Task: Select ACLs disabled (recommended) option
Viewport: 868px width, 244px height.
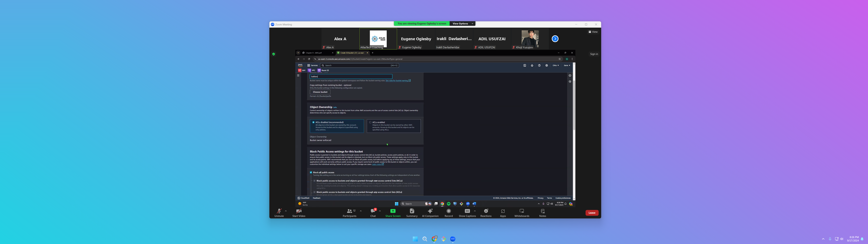Action: coord(313,122)
